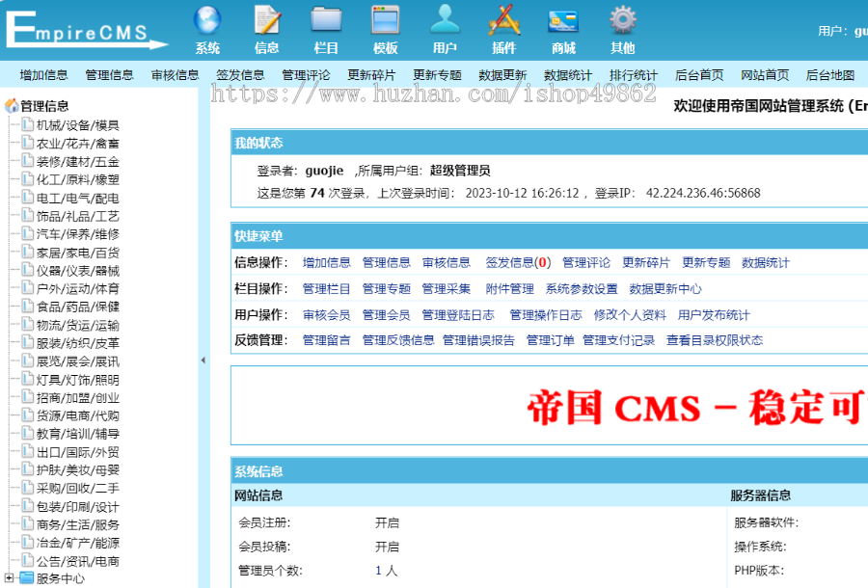Click page icon beside 家居/家电/百货
Viewport: 868px width, 588px height.
click(28, 252)
